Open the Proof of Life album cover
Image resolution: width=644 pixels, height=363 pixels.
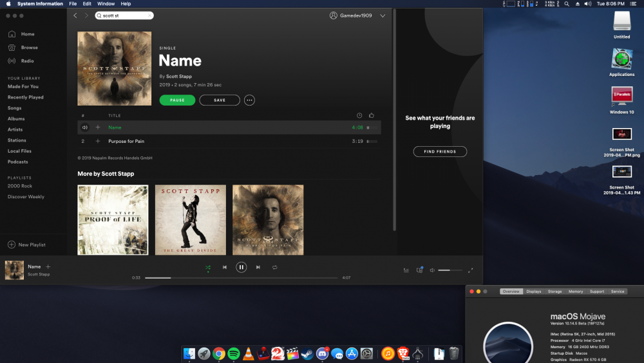click(113, 219)
